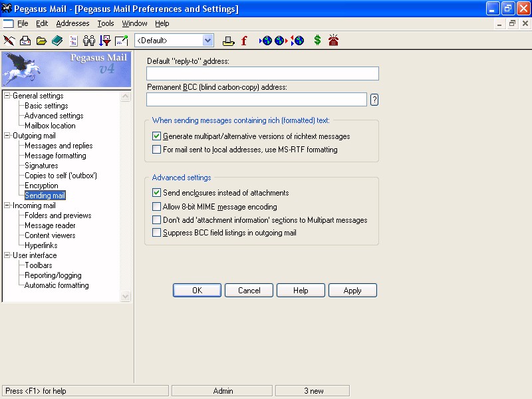Click the Default "reply-to" address field
532x399 pixels.
pos(263,73)
